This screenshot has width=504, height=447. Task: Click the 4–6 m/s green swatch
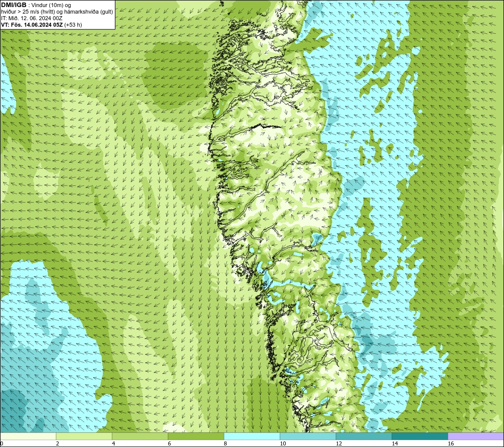(140, 436)
